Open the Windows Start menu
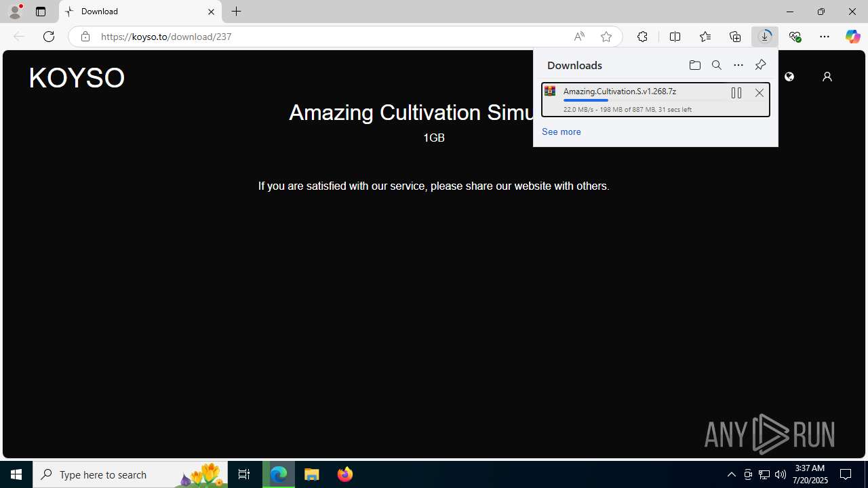 tap(16, 474)
